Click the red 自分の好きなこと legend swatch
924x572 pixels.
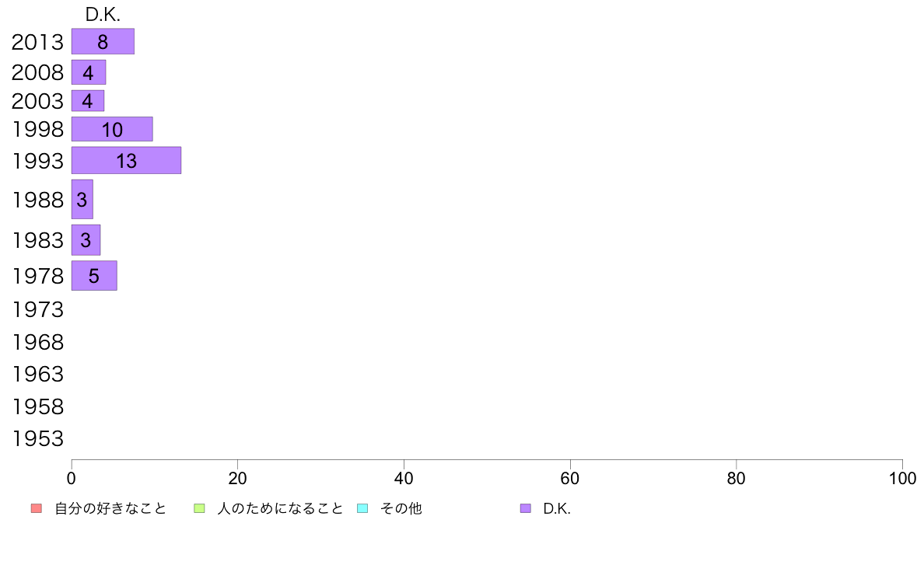(x=37, y=508)
